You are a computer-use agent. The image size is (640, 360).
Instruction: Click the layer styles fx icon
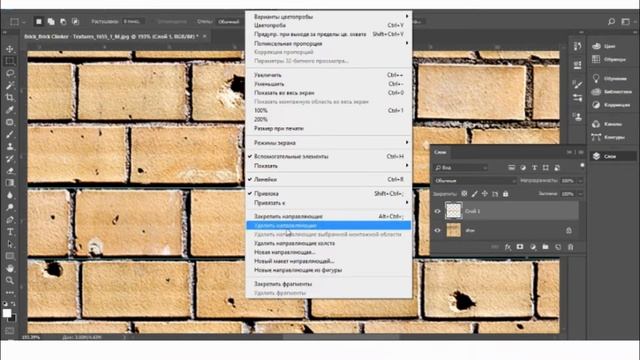(x=508, y=247)
